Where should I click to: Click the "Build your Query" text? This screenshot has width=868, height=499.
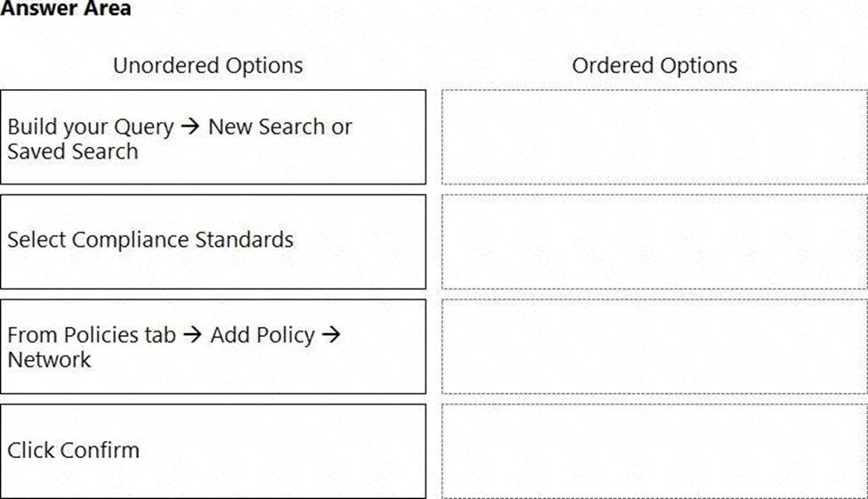(90, 127)
